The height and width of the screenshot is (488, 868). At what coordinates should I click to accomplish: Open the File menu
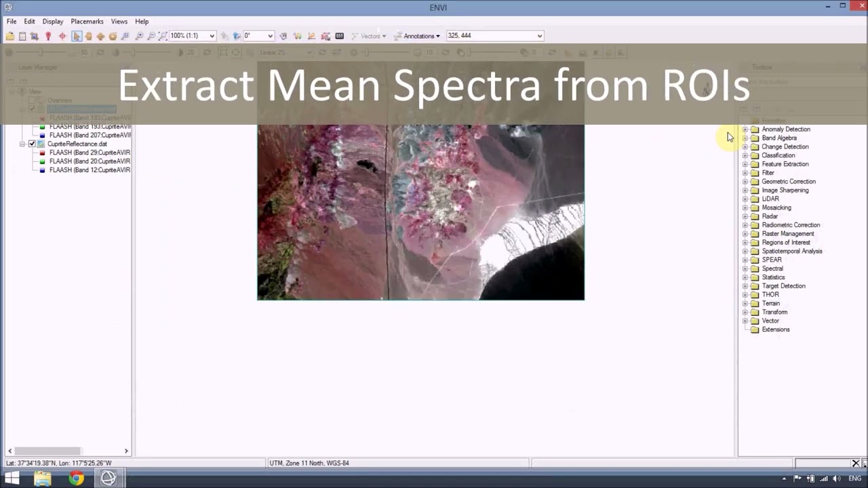pos(12,22)
